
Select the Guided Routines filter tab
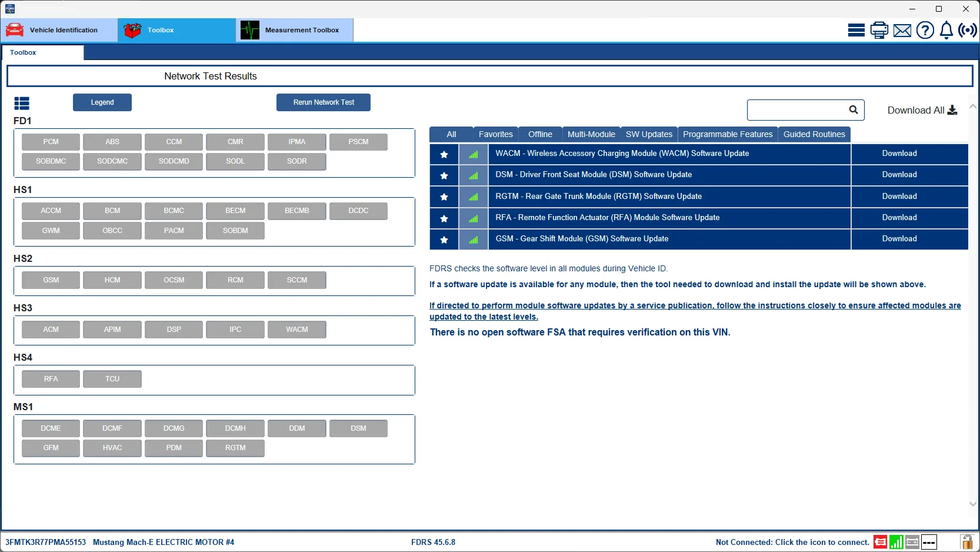point(814,134)
